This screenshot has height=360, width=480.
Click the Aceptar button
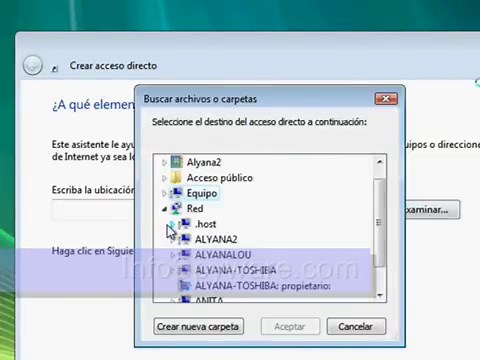coord(290,326)
